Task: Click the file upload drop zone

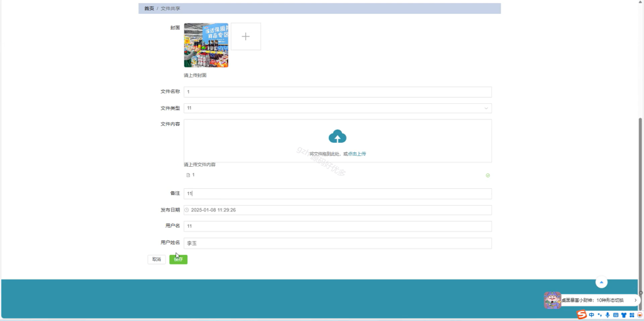Action: pos(338,141)
